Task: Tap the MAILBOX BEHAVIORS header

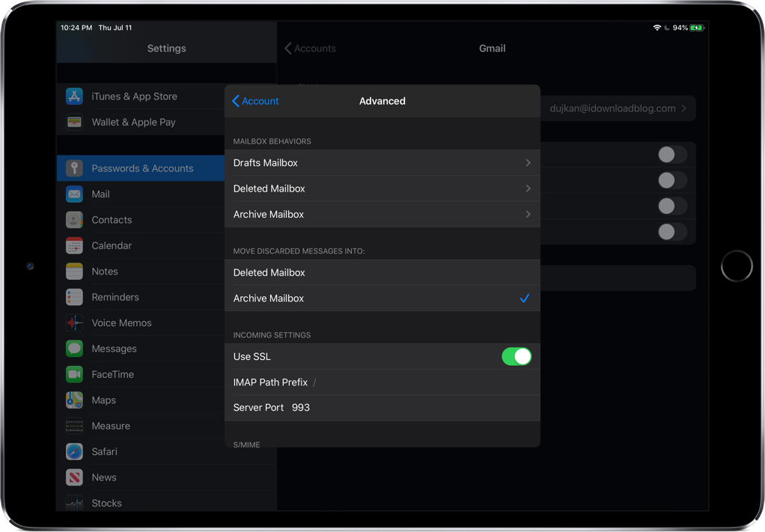Action: pos(272,141)
